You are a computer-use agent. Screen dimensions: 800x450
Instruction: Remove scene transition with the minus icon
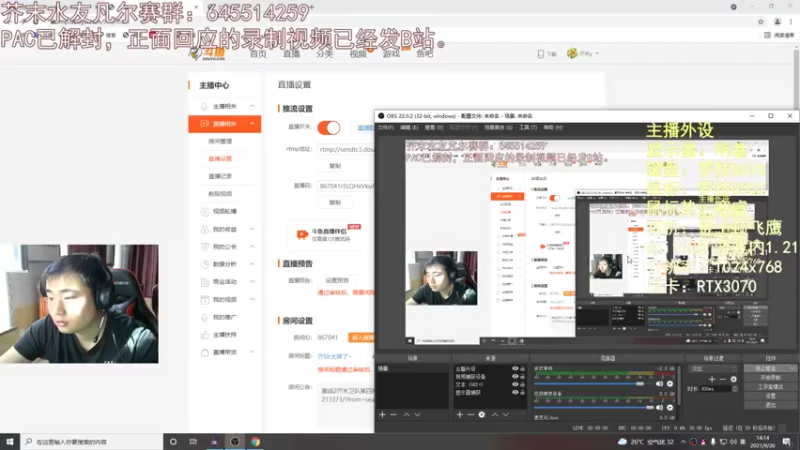[x=723, y=379]
